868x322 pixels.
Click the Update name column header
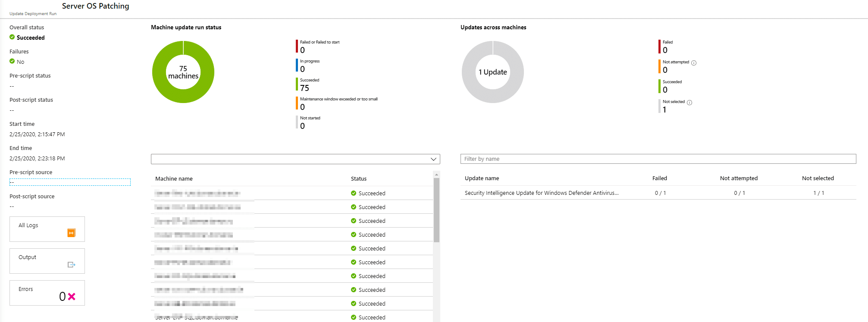pyautogui.click(x=482, y=178)
